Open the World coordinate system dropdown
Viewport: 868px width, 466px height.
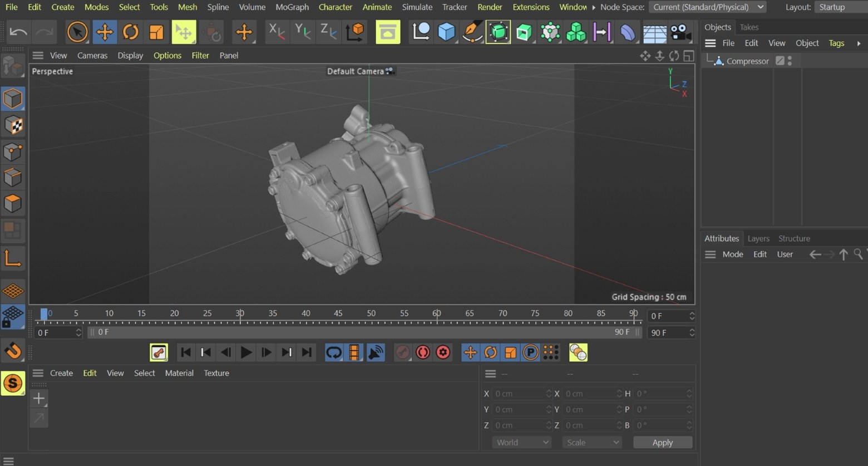[521, 442]
